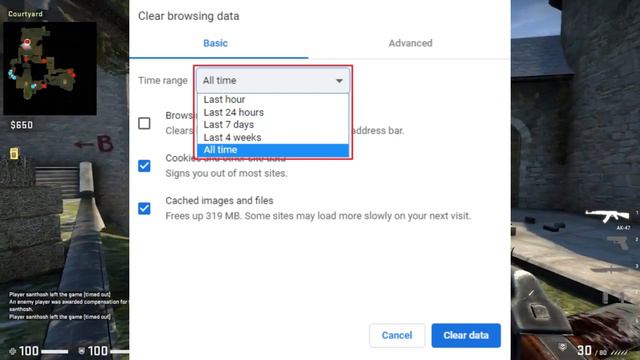Image resolution: width=640 pixels, height=360 pixels.
Task: Click the Courtyard location label
Action: pos(25,14)
